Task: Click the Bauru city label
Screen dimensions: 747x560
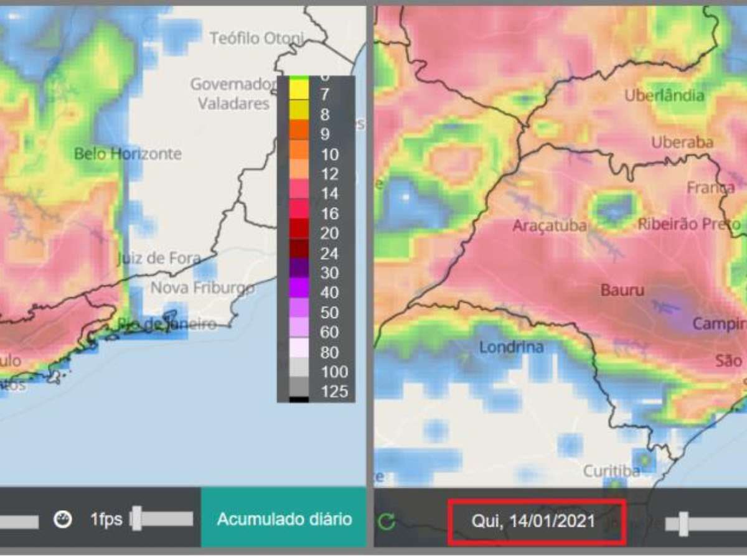Action: [x=622, y=290]
